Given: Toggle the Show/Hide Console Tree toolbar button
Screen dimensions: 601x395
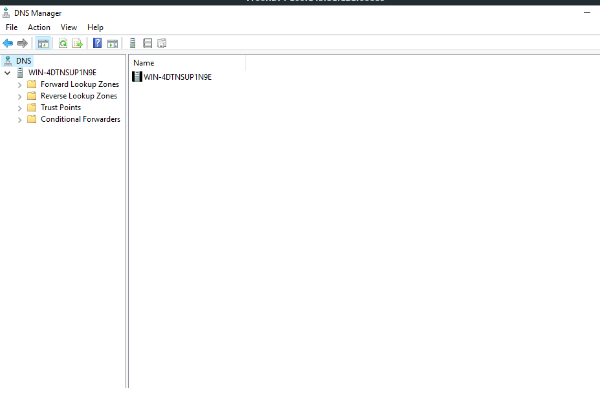Looking at the screenshot, I should click(x=43, y=43).
